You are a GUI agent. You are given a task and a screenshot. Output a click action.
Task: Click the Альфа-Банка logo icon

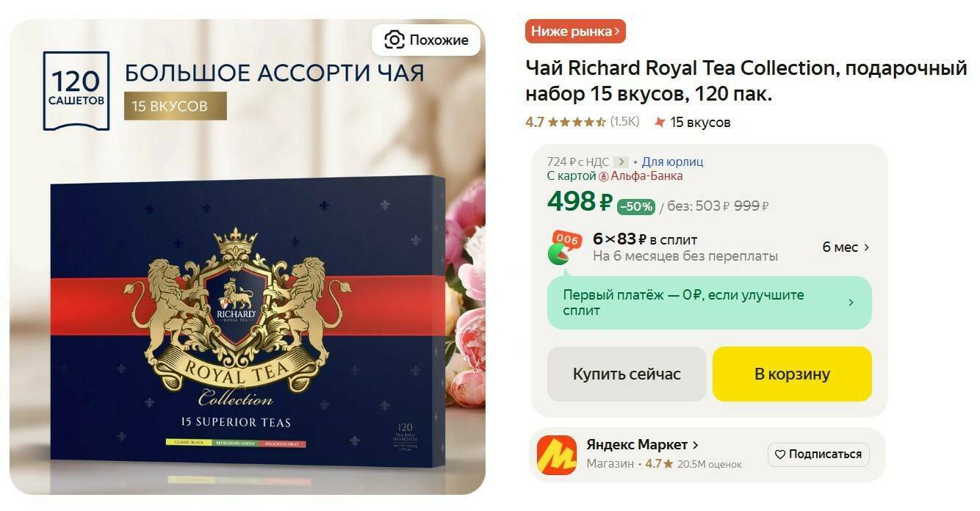point(604,176)
